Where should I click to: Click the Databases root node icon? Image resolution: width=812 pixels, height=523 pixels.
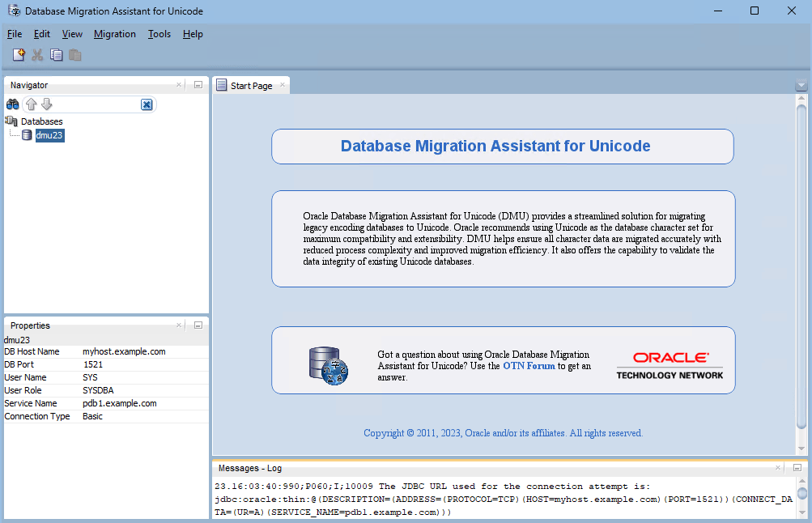[x=11, y=121]
